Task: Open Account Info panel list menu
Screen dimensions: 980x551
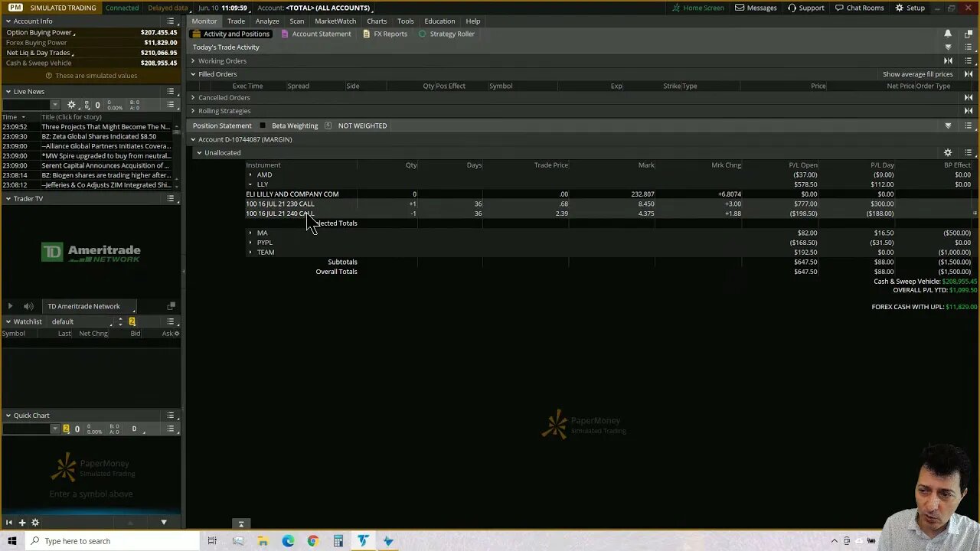Action: point(171,21)
